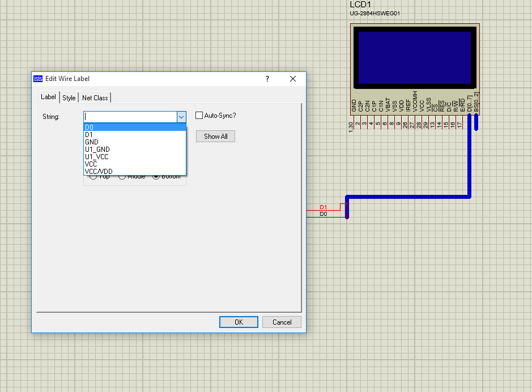Select the Label tab

click(x=49, y=97)
